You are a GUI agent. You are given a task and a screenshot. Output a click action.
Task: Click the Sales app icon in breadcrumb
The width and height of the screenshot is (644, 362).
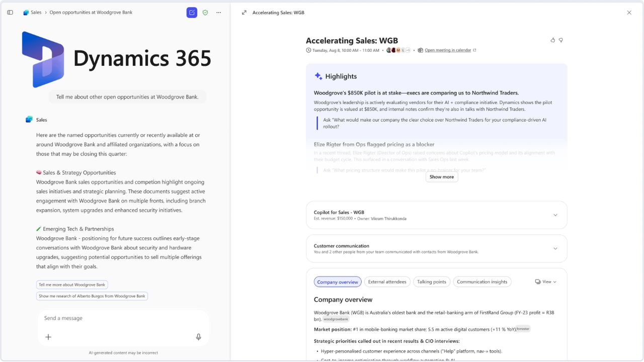pos(26,13)
